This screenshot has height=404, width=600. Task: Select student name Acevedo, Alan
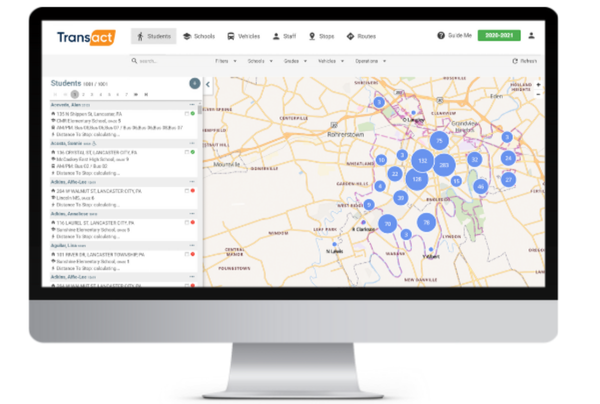(x=66, y=105)
